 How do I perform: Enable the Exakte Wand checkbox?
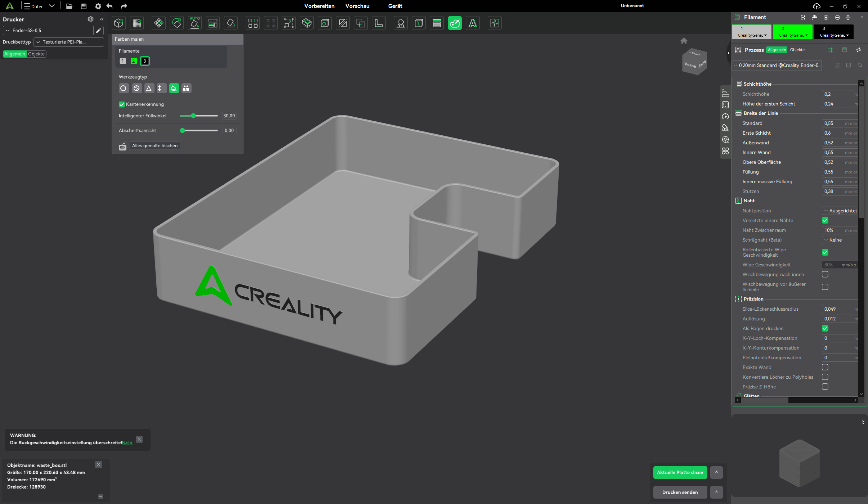coord(825,367)
